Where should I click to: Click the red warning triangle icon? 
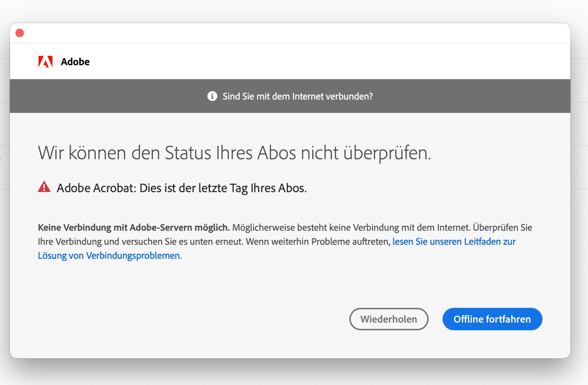(x=44, y=187)
